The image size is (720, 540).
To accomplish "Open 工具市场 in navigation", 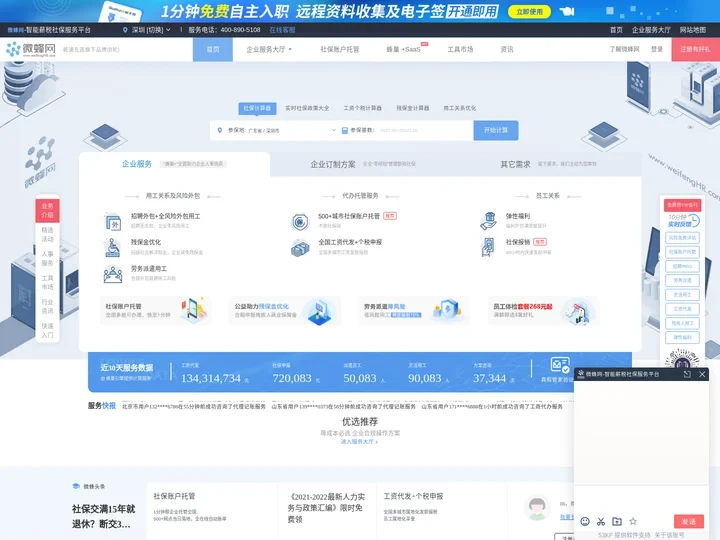I will click(x=460, y=49).
